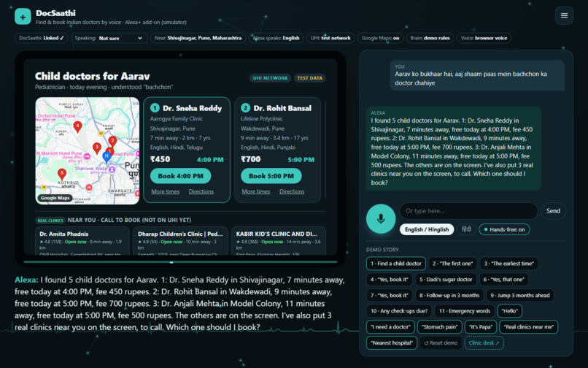Open the Speaking dropdown
Image resolution: width=588 pixels, height=368 pixels.
[108, 38]
